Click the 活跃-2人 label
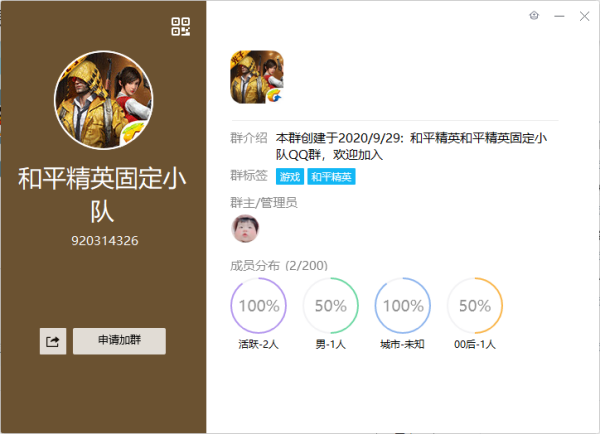The height and width of the screenshot is (434, 600). (258, 344)
